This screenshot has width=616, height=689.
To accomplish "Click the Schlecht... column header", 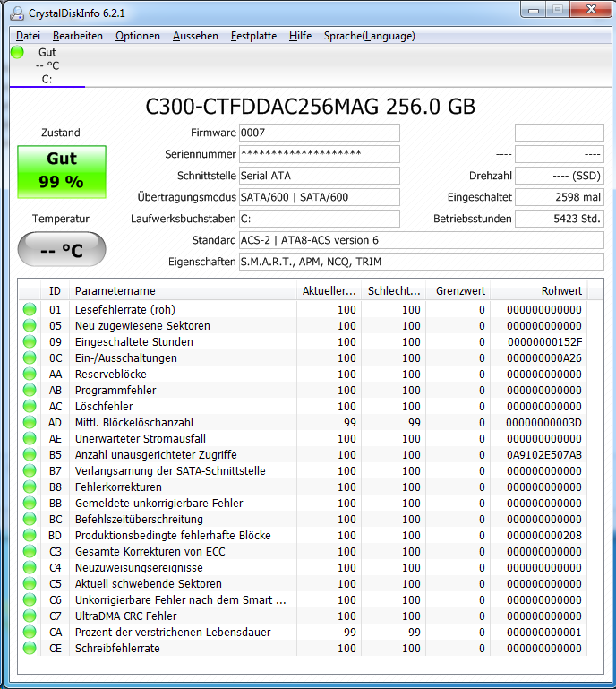I will click(393, 291).
